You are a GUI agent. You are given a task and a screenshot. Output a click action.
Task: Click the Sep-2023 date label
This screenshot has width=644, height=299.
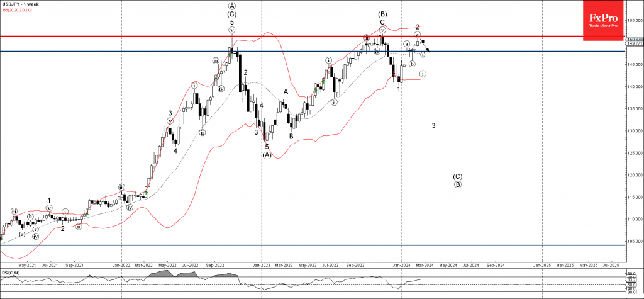click(356, 265)
